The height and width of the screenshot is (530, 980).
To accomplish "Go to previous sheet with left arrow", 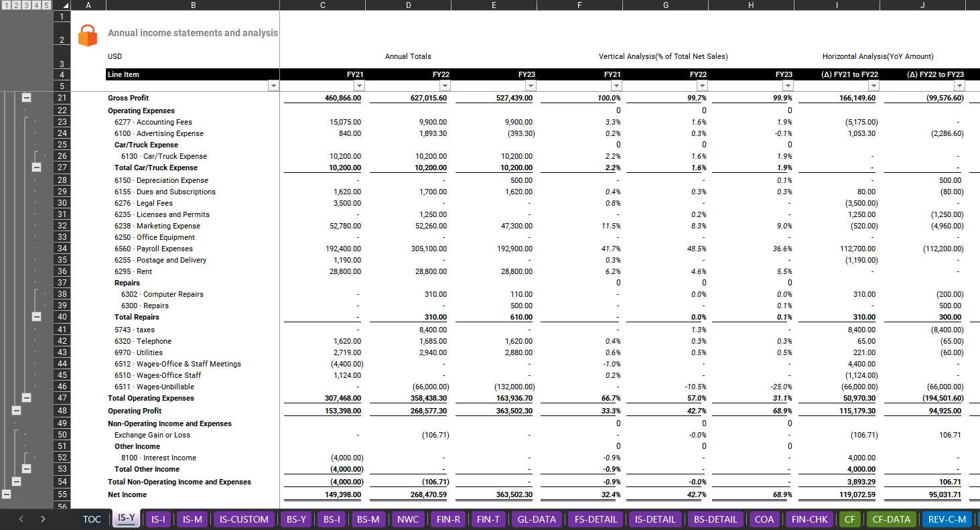I will (x=21, y=519).
